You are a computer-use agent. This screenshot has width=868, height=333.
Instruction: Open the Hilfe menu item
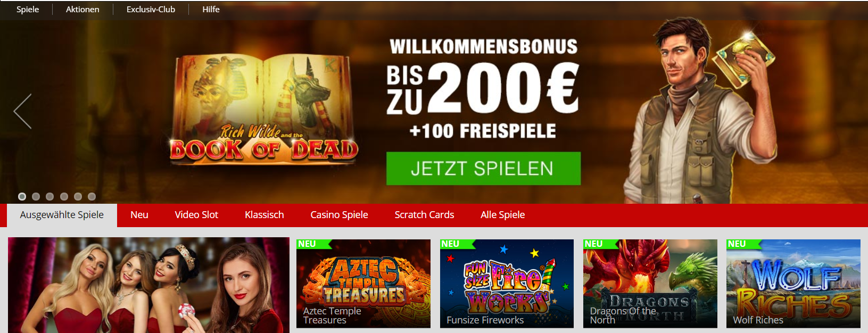tap(211, 9)
